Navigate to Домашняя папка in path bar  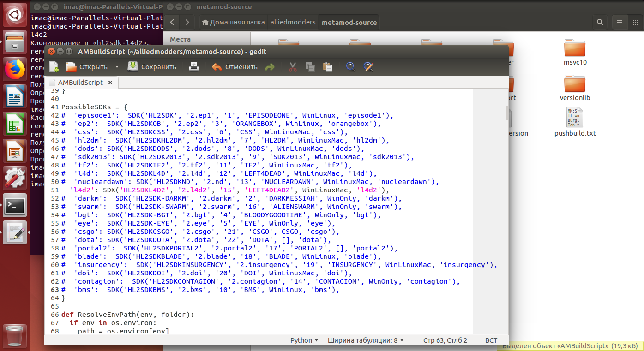pyautogui.click(x=234, y=22)
